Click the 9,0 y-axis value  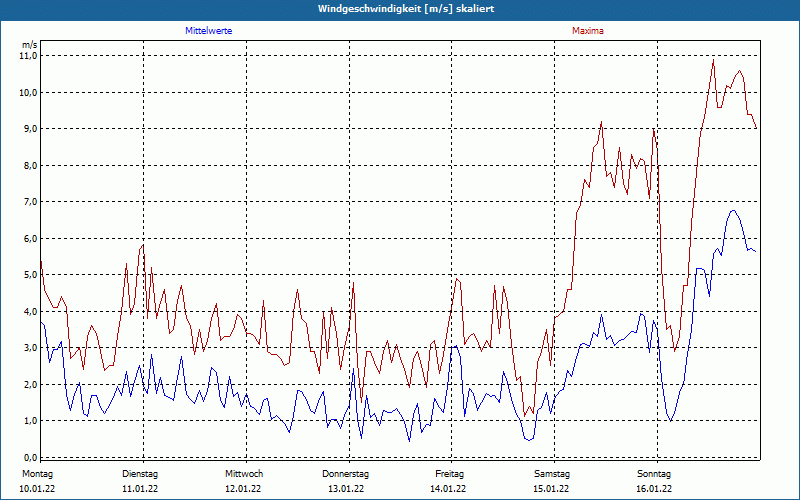click(30, 129)
